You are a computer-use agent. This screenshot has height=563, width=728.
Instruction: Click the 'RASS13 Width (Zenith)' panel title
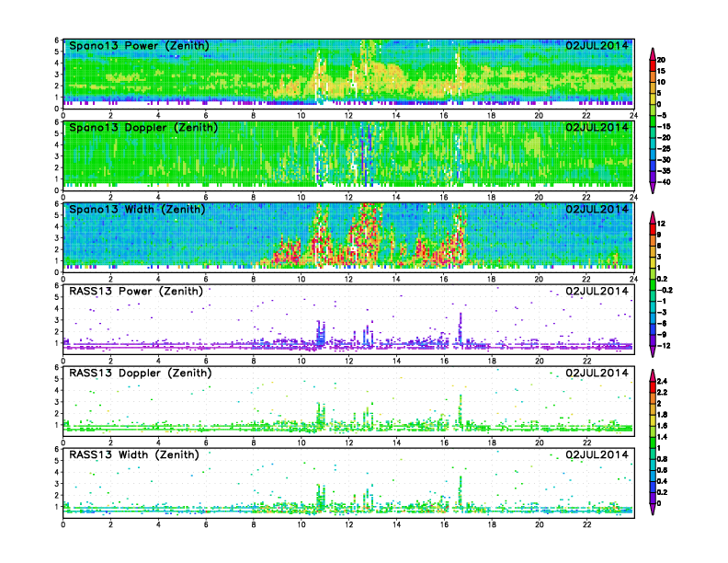(x=133, y=454)
